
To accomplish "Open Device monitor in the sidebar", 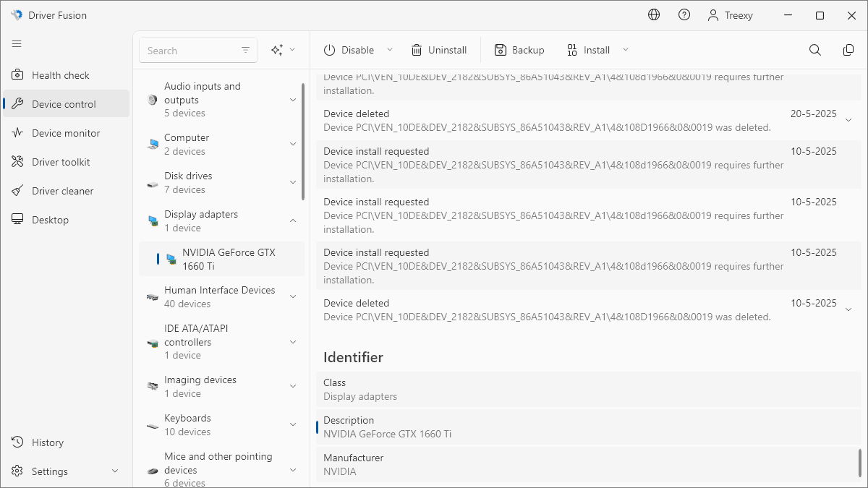I will (x=66, y=133).
